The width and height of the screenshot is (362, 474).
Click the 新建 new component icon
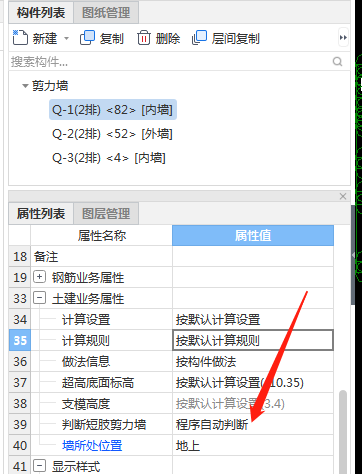tap(20, 38)
